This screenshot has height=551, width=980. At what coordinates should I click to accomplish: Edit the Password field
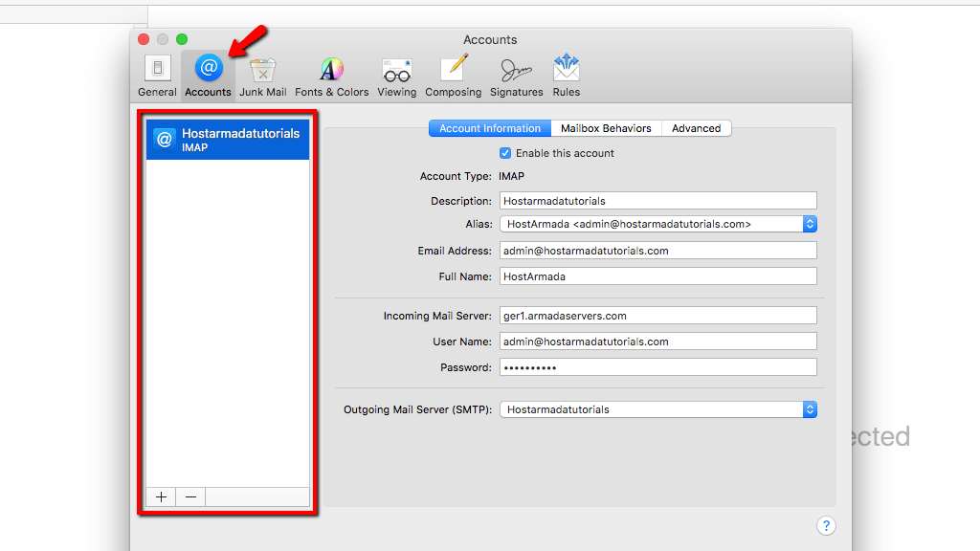click(658, 367)
